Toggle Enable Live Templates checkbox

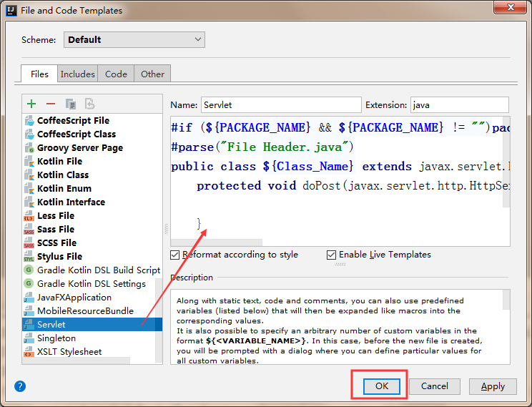pyautogui.click(x=331, y=255)
